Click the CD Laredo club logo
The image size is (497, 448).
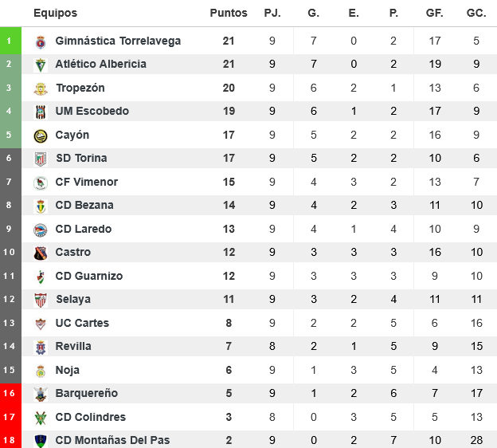[41, 230]
